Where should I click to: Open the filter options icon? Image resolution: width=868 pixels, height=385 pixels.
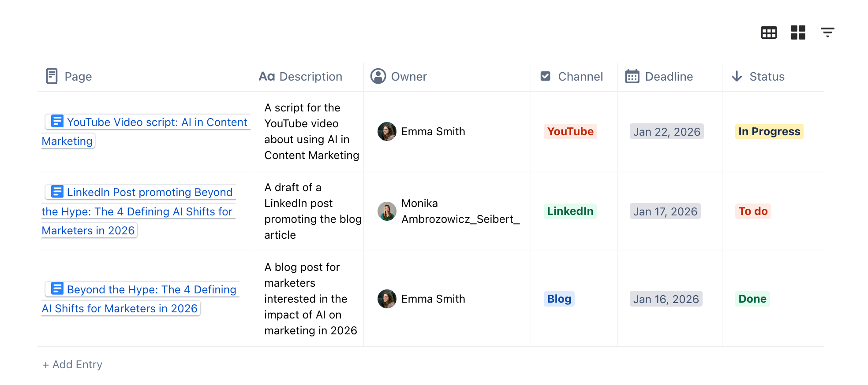827,32
